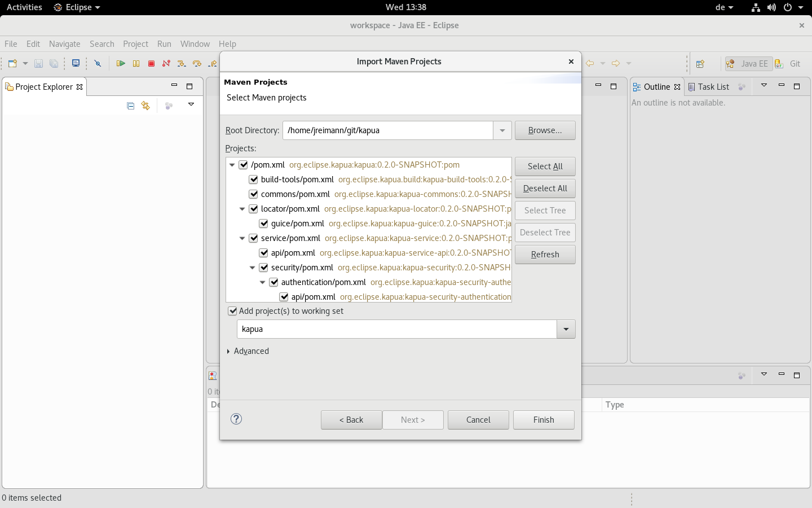Screen dimensions: 812x508
Task: Open the Run menu
Action: click(x=164, y=43)
